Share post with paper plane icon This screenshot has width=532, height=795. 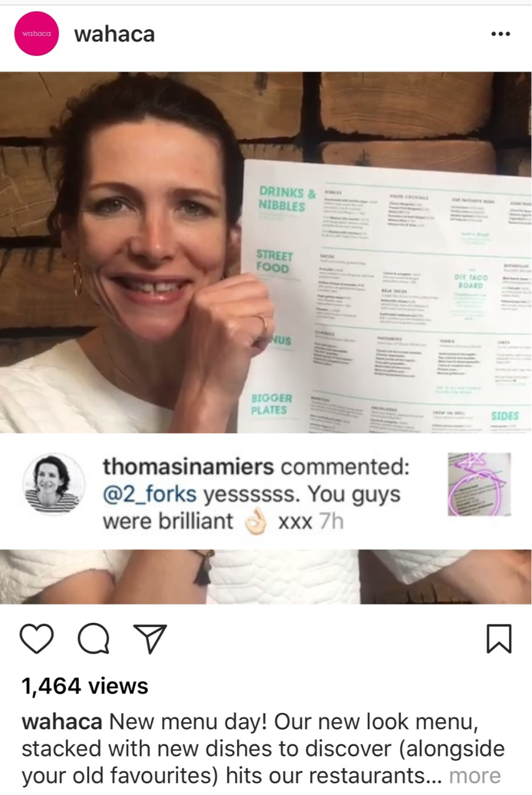pos(150,639)
